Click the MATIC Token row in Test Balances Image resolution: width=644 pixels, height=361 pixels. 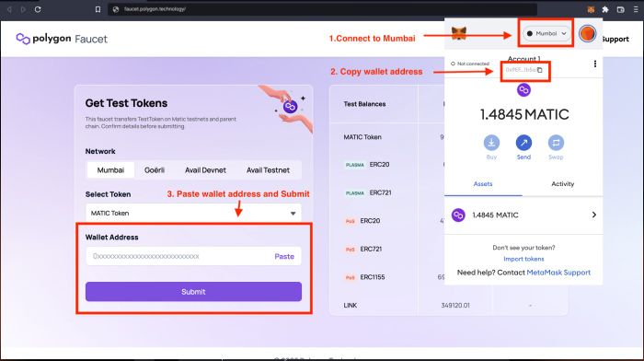(362, 137)
